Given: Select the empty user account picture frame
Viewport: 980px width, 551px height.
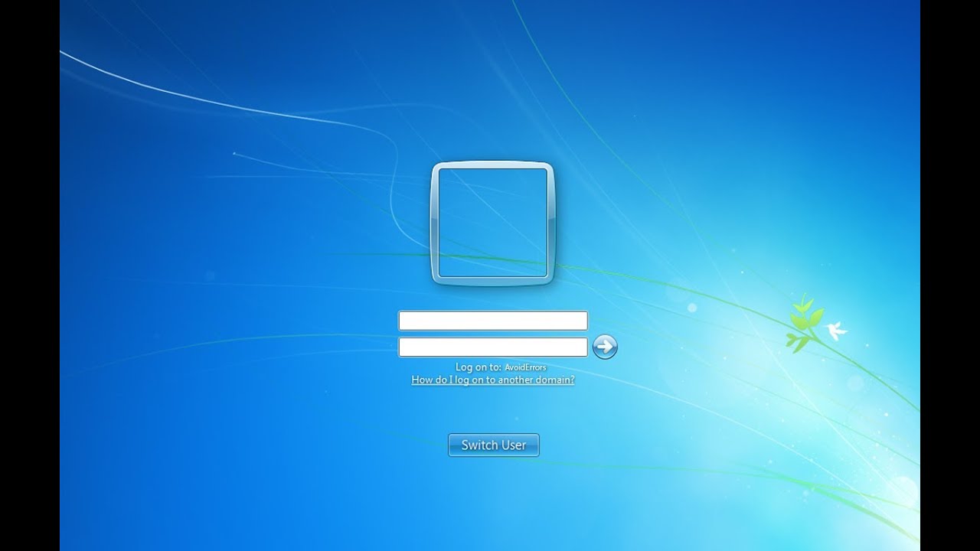Looking at the screenshot, I should 492,223.
